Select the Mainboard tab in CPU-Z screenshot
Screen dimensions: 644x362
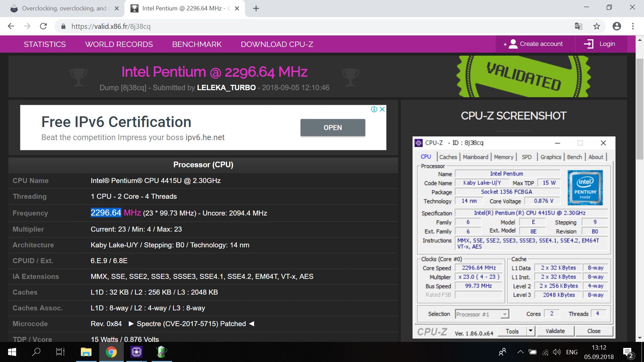pos(476,157)
